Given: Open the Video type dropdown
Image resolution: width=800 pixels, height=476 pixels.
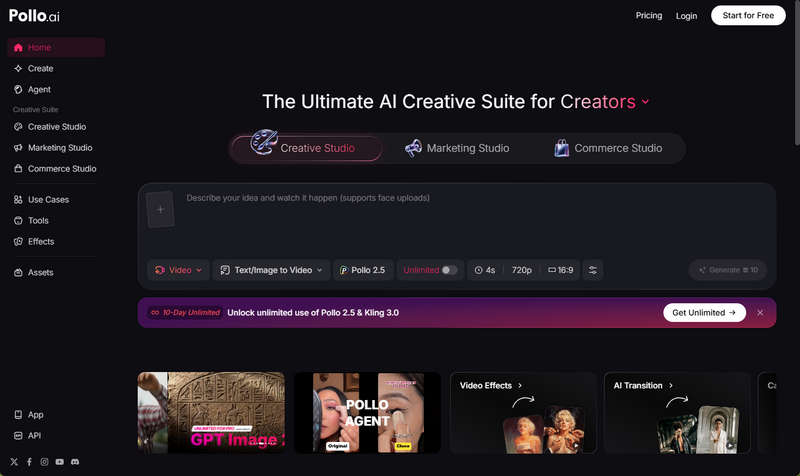Looking at the screenshot, I should tap(178, 270).
